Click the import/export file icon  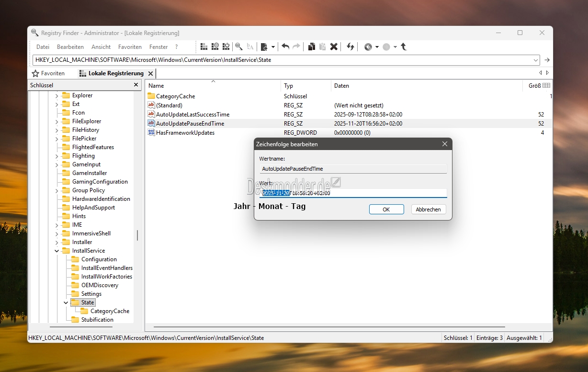264,46
